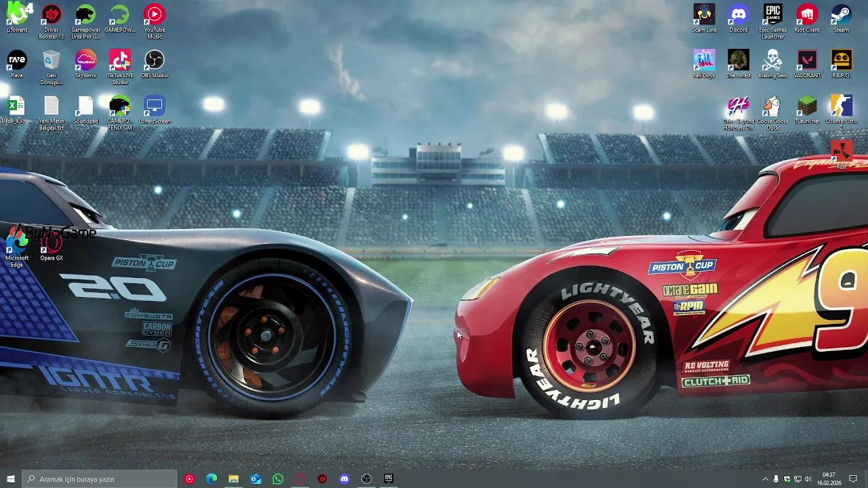The image size is (868, 488).
Task: Launch Opera GX desktop shortcut
Action: pos(52,247)
